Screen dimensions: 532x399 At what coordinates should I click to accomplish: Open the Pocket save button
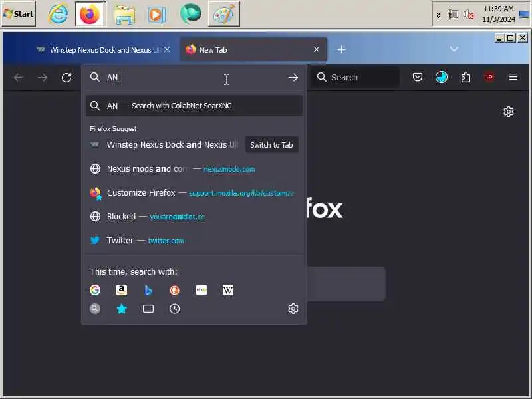click(x=418, y=77)
